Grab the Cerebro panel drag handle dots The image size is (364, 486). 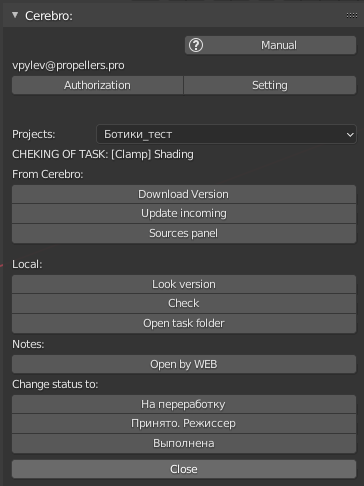[x=352, y=16]
